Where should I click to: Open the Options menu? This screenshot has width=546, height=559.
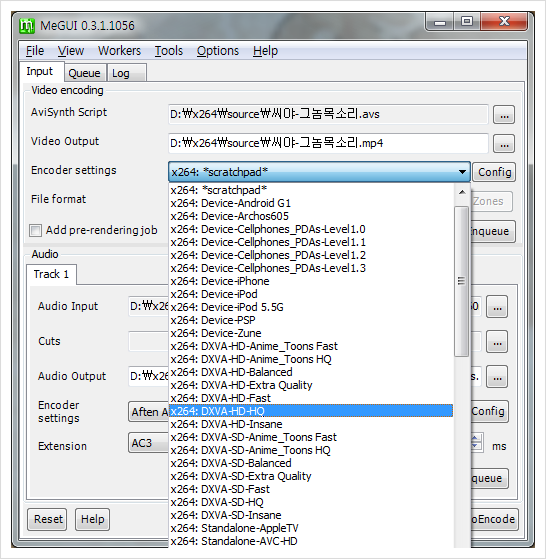coord(218,51)
